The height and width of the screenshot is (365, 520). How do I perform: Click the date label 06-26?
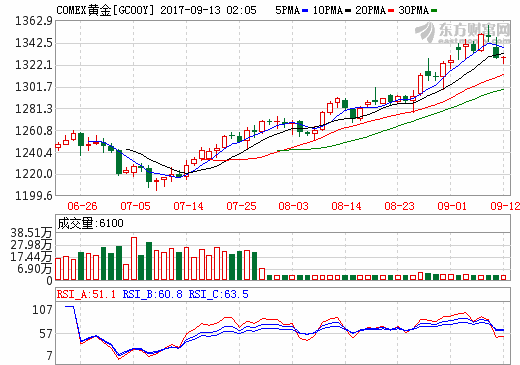82,206
